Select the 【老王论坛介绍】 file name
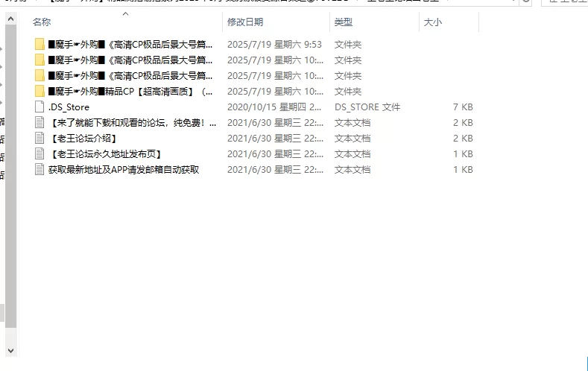The width and height of the screenshot is (588, 371). (83, 139)
